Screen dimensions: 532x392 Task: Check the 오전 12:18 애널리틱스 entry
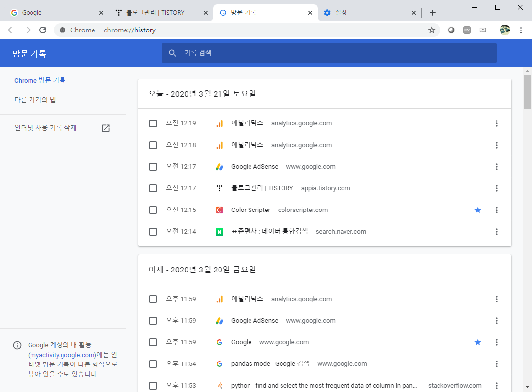pyautogui.click(x=153, y=145)
